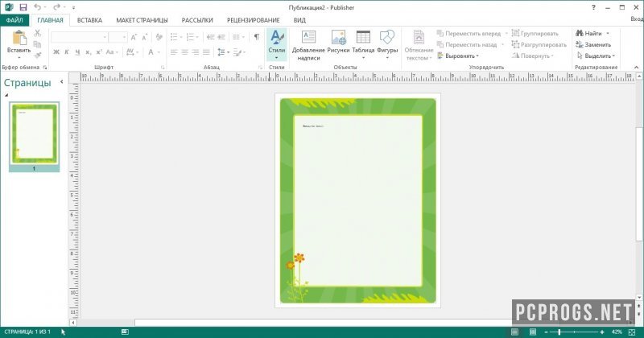The image size is (644, 338).
Task: Click the vertical scrollbar down arrow
Action: (x=639, y=297)
